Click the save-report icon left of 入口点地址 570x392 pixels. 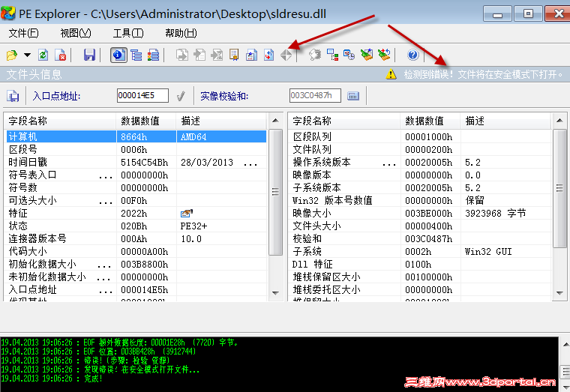tap(13, 96)
